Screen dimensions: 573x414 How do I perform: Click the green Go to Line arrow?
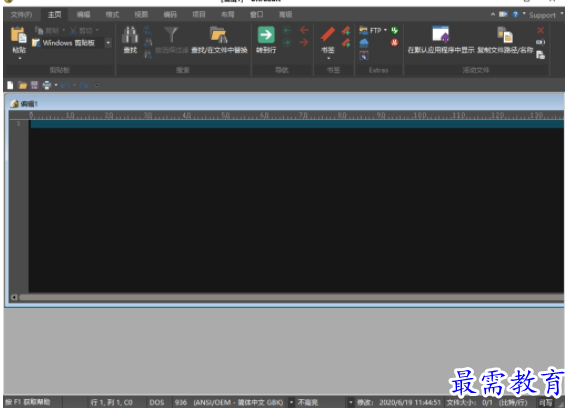(x=266, y=35)
